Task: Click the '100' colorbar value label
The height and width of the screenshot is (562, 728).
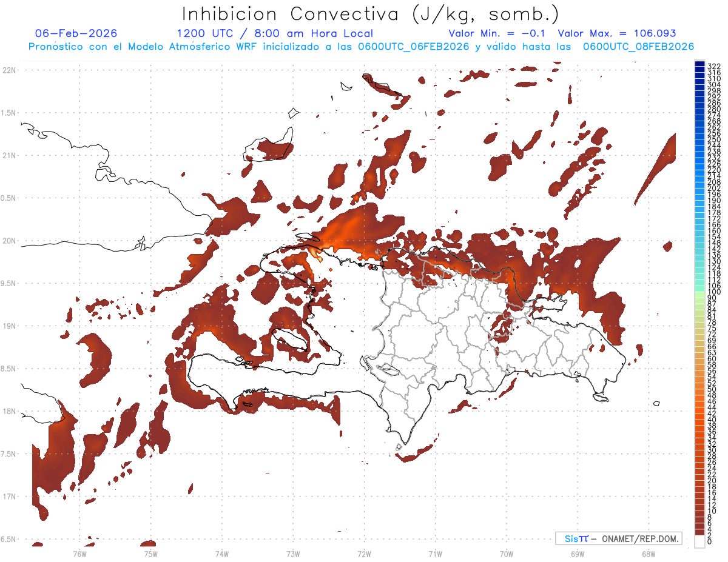Action: 713,292
